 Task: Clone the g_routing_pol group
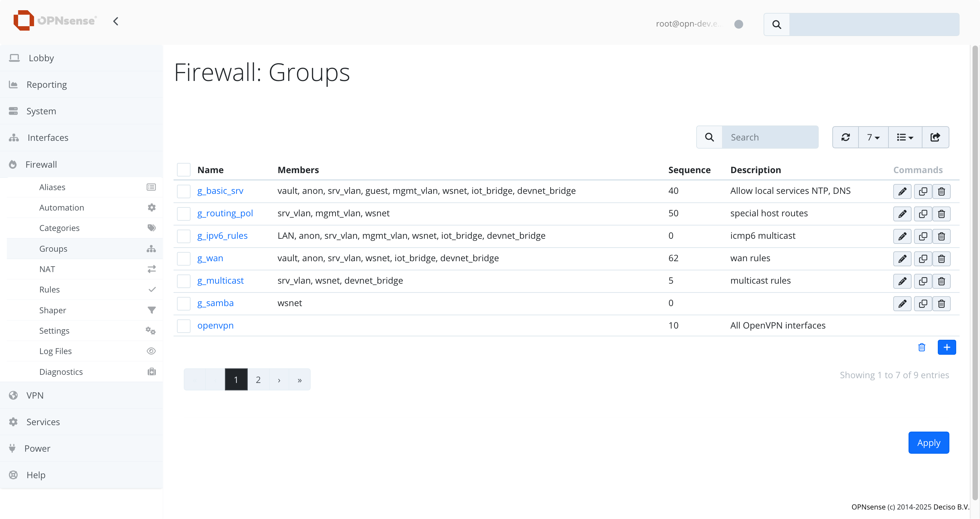click(922, 214)
